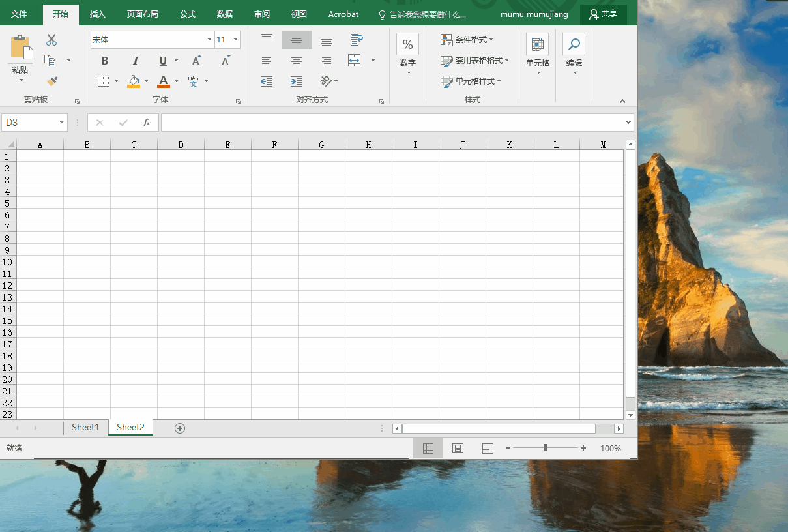Open Format as Table menu
Image resolution: width=788 pixels, height=532 pixels.
coord(475,61)
